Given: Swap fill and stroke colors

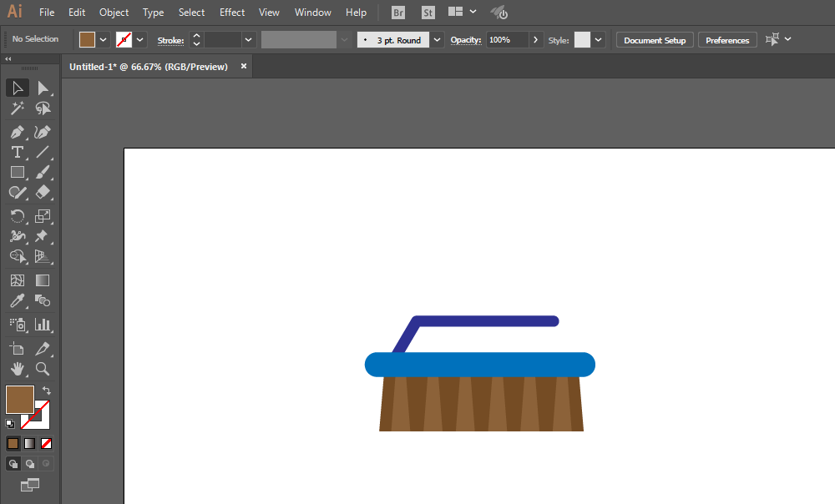Looking at the screenshot, I should click(x=47, y=391).
